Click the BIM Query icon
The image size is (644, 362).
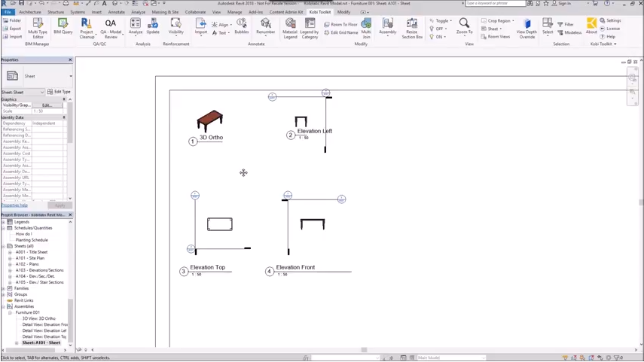pyautogui.click(x=63, y=27)
